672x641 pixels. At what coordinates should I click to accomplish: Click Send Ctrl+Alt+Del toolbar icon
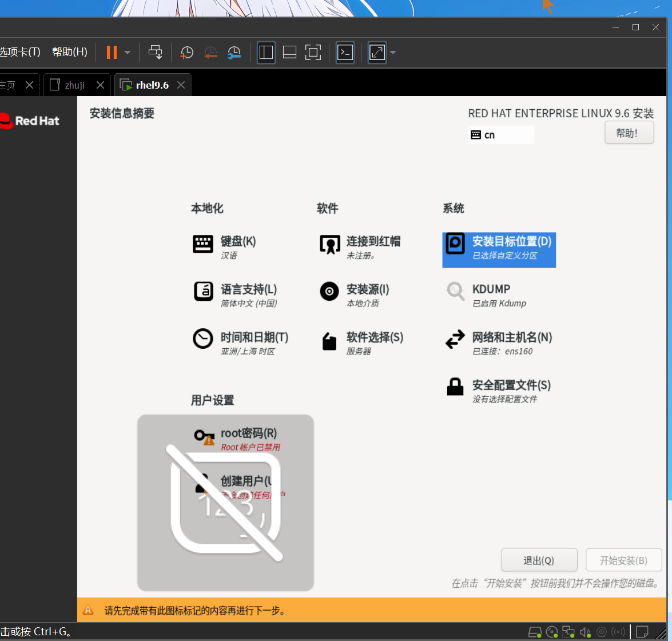point(155,52)
